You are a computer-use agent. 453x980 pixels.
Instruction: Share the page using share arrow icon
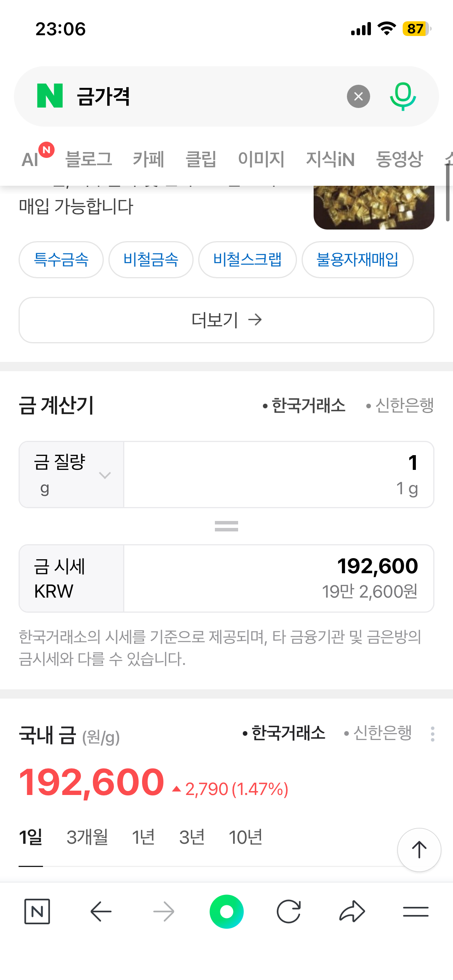pos(352,911)
